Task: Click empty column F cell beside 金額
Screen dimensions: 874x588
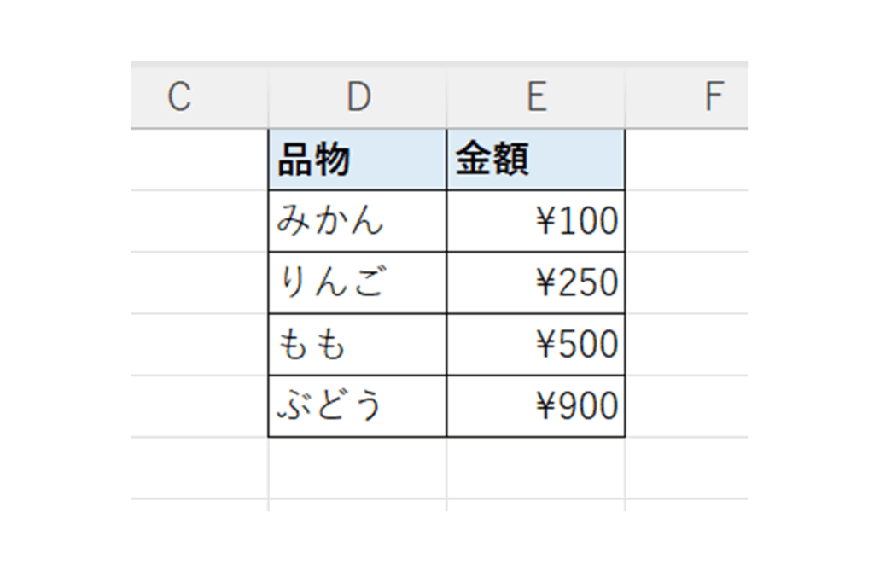Action: [x=686, y=160]
